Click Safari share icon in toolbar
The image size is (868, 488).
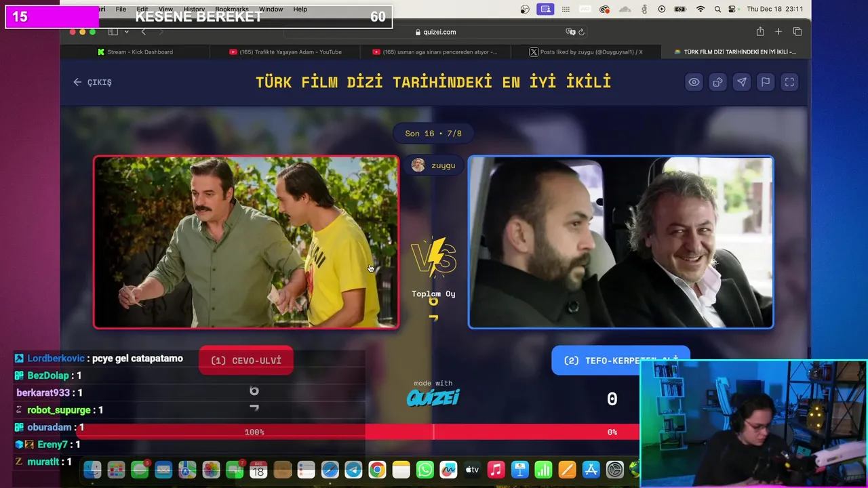click(x=760, y=32)
